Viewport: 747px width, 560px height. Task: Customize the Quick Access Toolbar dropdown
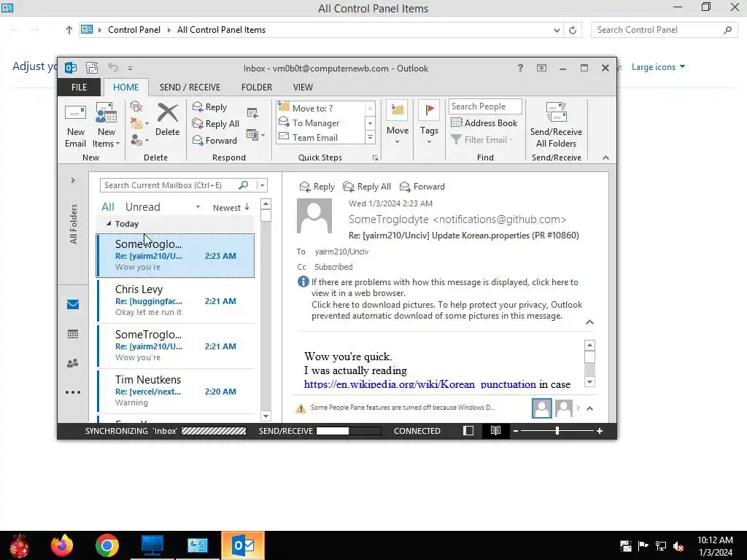click(130, 68)
